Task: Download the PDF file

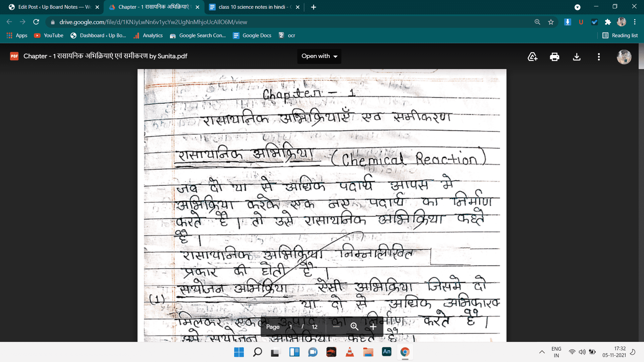Action: [577, 56]
